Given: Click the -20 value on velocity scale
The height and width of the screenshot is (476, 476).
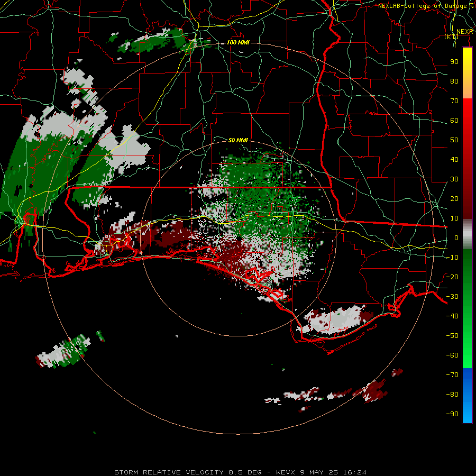Looking at the screenshot, I should point(452,277).
